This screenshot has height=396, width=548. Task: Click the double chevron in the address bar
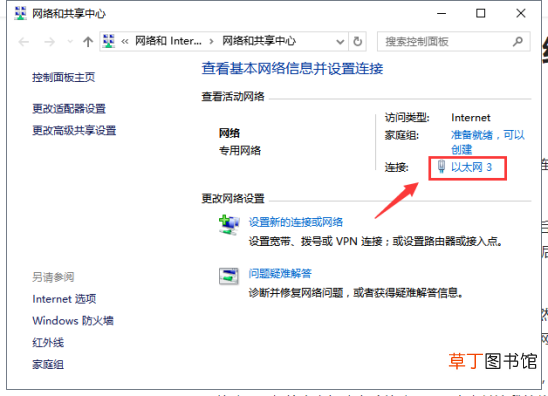[125, 42]
